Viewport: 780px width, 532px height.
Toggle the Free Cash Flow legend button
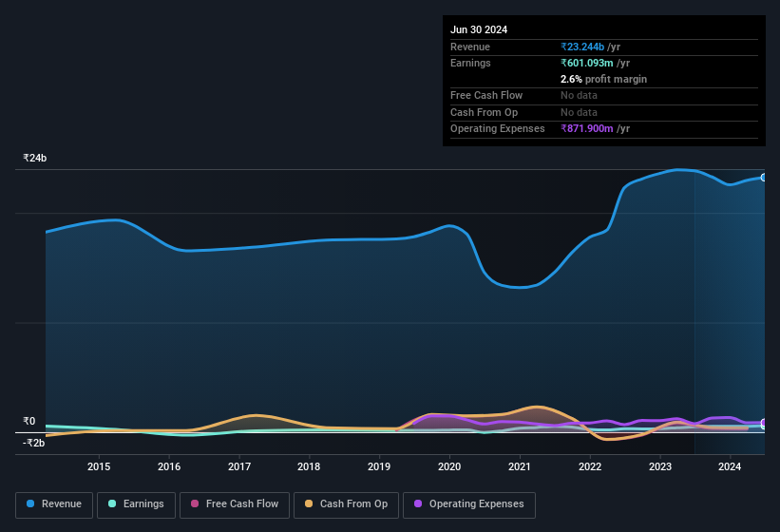(x=235, y=504)
